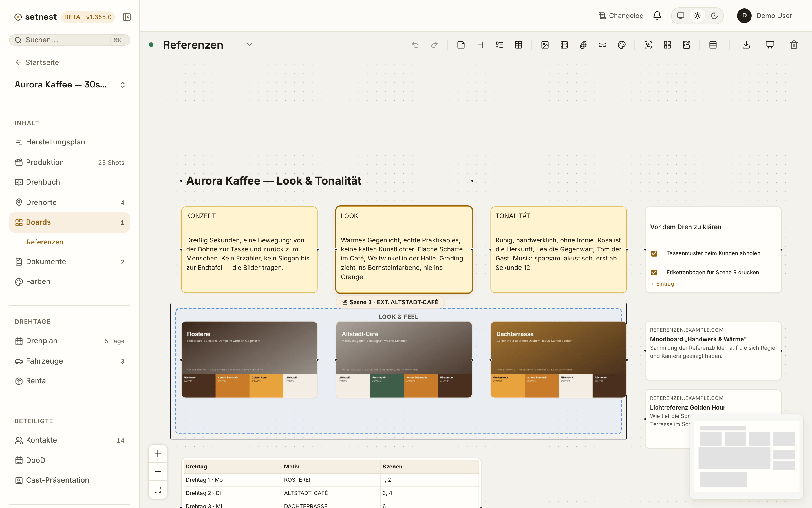Expand the Referenzen board title dropdown
The width and height of the screenshot is (812, 508).
pyautogui.click(x=249, y=44)
